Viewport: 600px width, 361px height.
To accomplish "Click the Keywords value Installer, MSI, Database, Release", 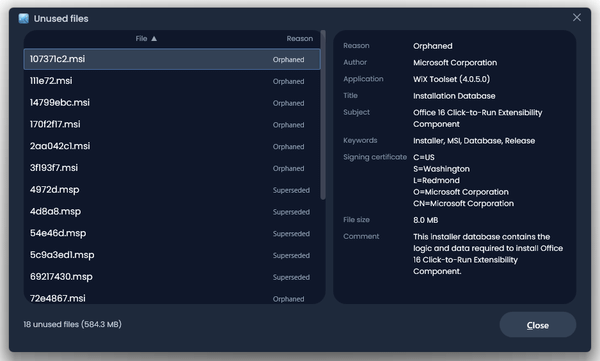I will tap(474, 141).
